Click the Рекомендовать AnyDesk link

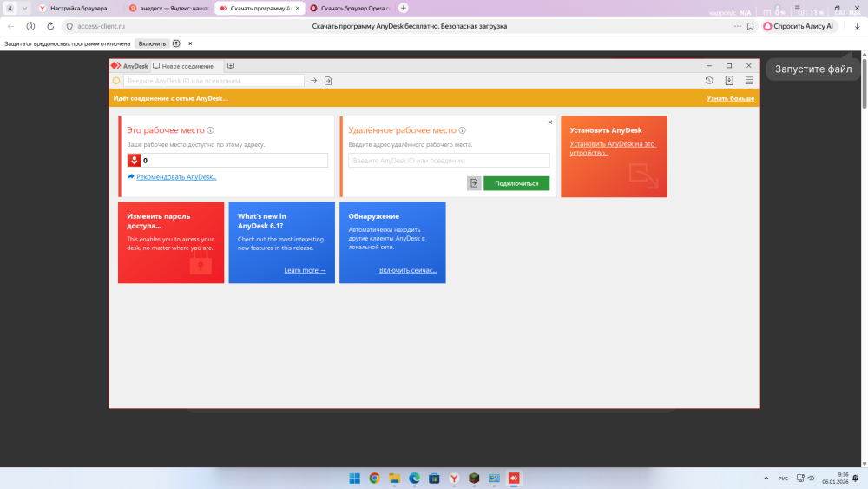pos(176,177)
